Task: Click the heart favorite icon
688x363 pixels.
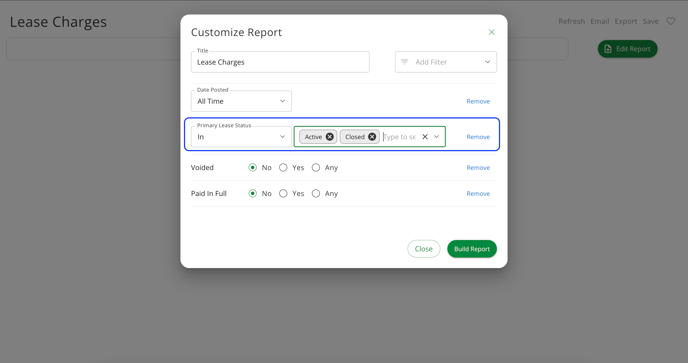Action: 670,21
